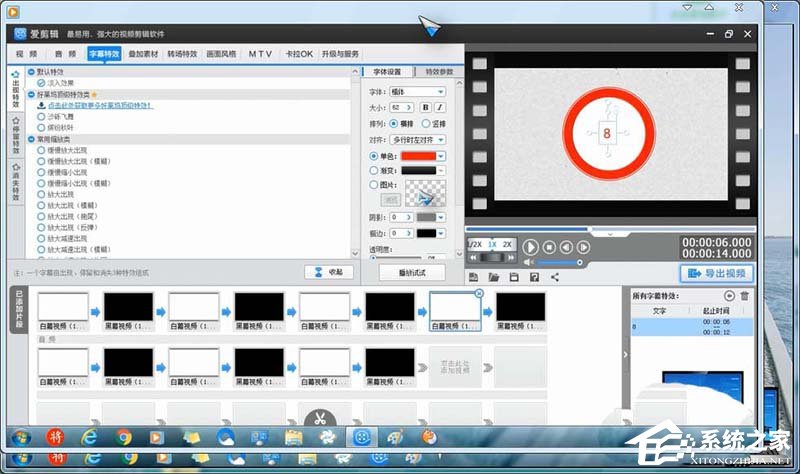This screenshot has width=800, height=474.
Task: Switch to the 叠加素材 tab
Action: click(143, 54)
